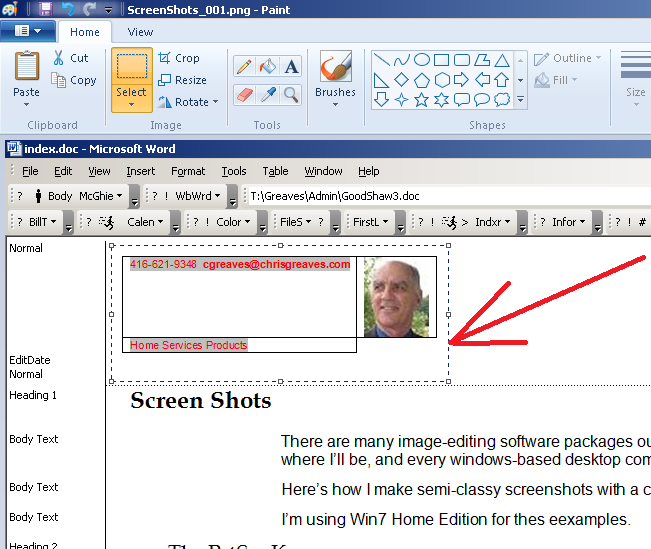651x549 pixels.
Task: Expand the Shapes gallery more arrow
Action: [x=520, y=100]
